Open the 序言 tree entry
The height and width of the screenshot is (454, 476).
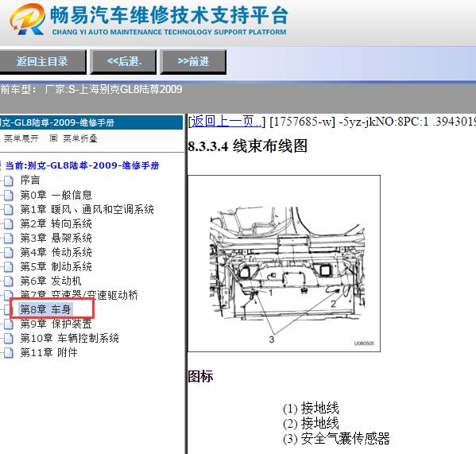30,180
